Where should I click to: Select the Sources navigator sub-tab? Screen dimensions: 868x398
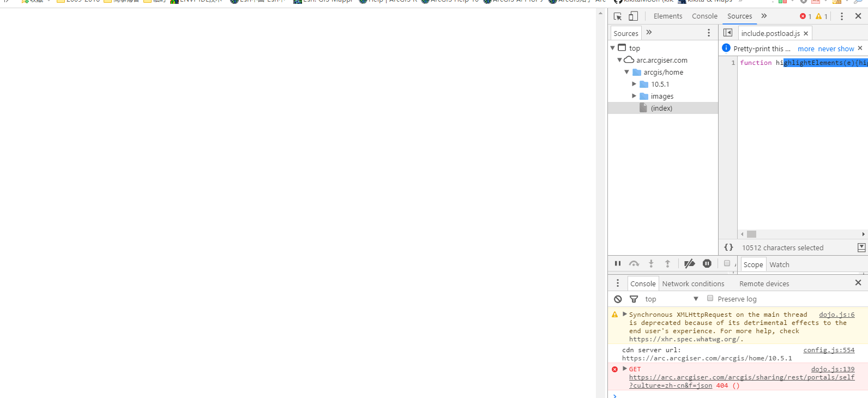tap(626, 33)
